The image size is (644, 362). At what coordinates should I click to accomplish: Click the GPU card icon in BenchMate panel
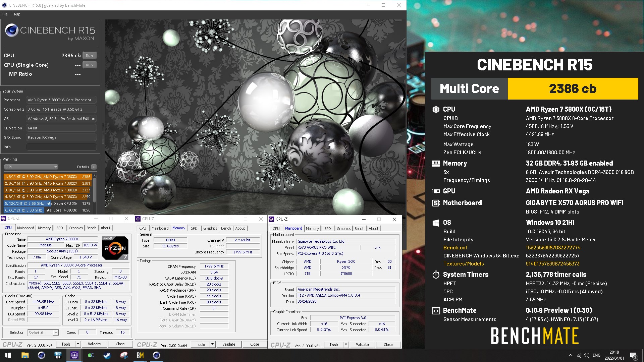coord(436,191)
